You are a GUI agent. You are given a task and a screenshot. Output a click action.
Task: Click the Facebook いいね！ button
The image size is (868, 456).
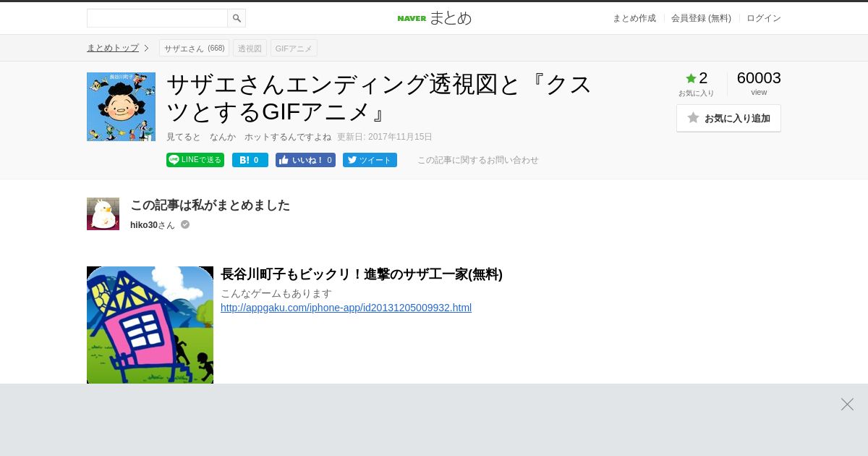(x=305, y=160)
